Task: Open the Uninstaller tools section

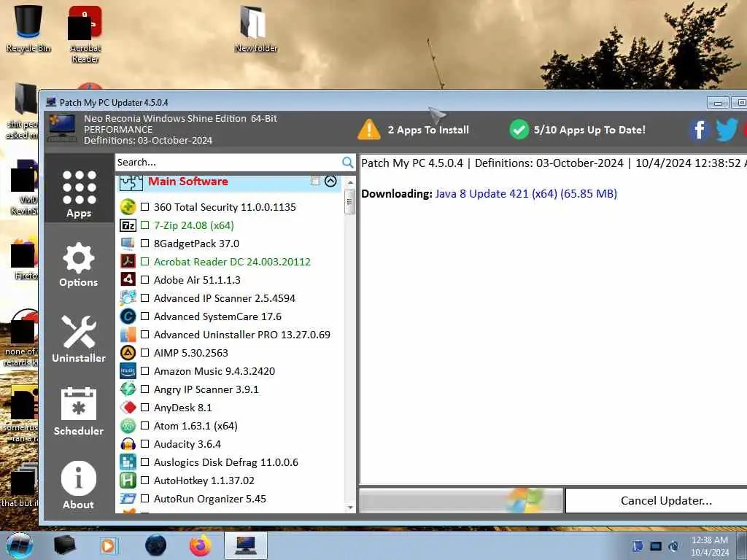Action: (x=79, y=339)
